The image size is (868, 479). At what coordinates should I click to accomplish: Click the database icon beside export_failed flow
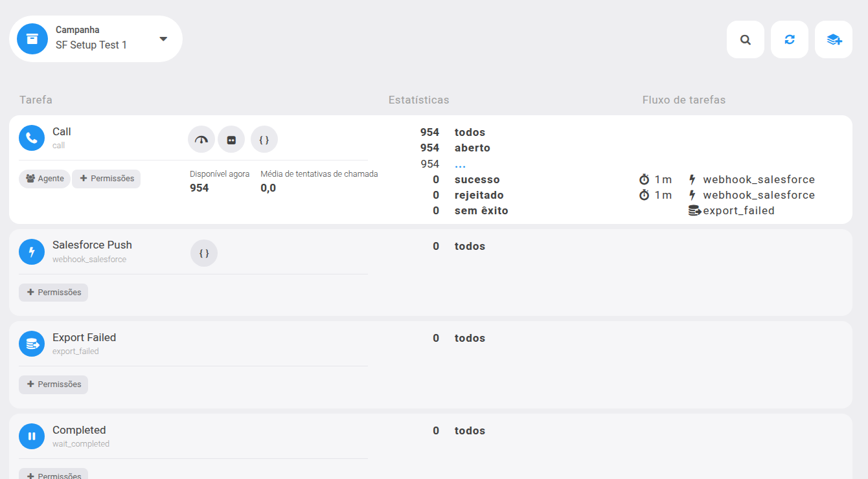(695, 210)
